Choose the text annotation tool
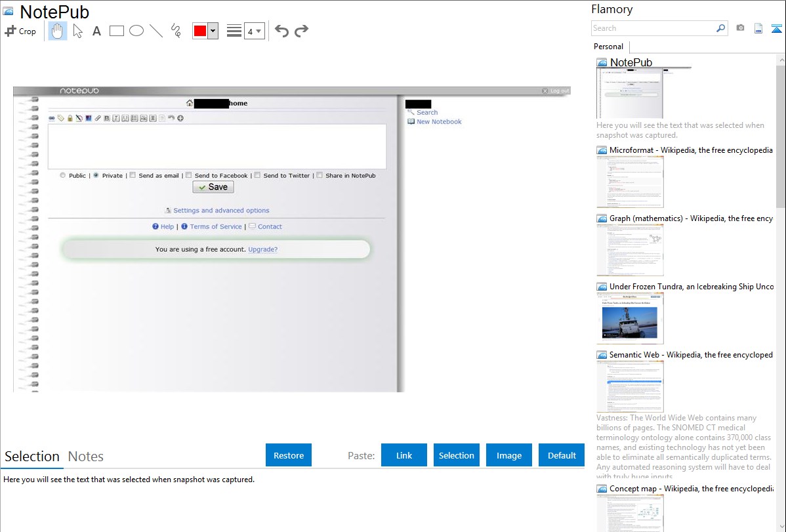 [x=96, y=31]
